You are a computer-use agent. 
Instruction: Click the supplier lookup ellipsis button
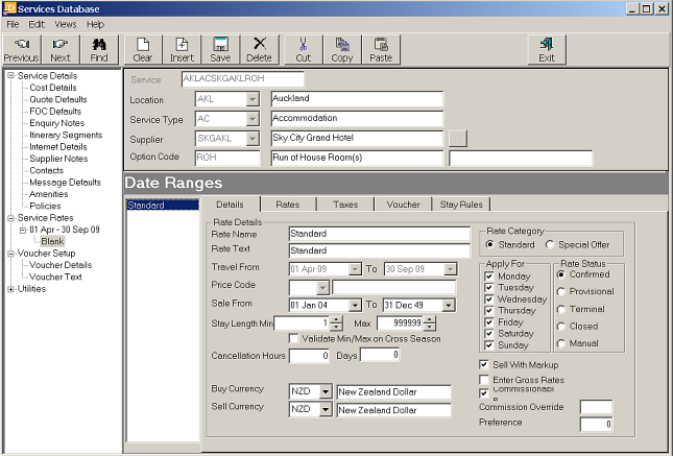click(x=457, y=138)
